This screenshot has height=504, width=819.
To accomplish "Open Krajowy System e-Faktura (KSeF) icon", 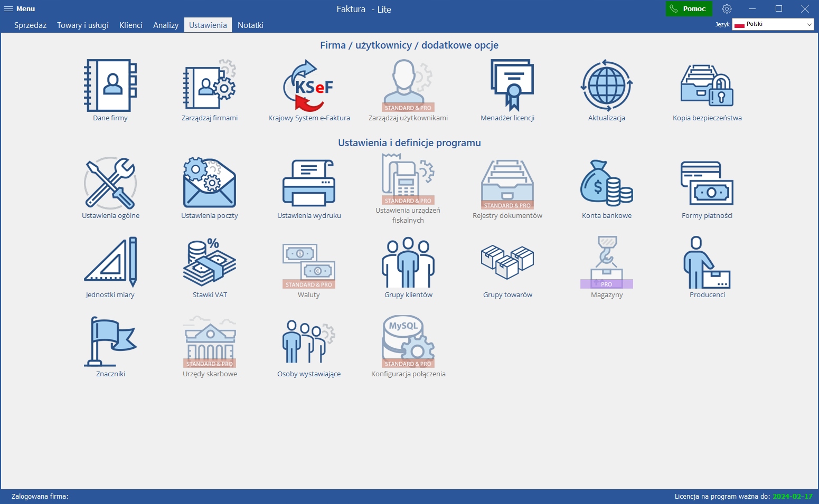I will (309, 85).
